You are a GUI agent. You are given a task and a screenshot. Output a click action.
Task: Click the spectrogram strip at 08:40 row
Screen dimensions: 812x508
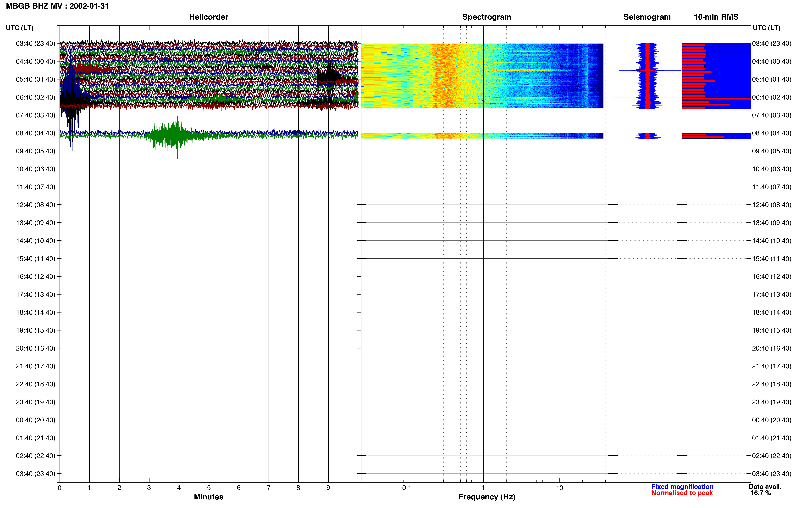click(x=482, y=136)
